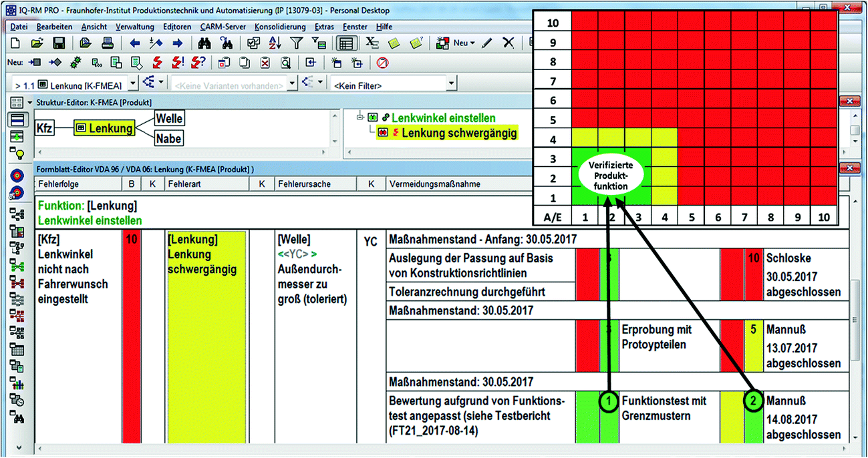Image resolution: width=868 pixels, height=458 pixels.
Task: Toggle the form sheet table view button
Action: tap(345, 43)
